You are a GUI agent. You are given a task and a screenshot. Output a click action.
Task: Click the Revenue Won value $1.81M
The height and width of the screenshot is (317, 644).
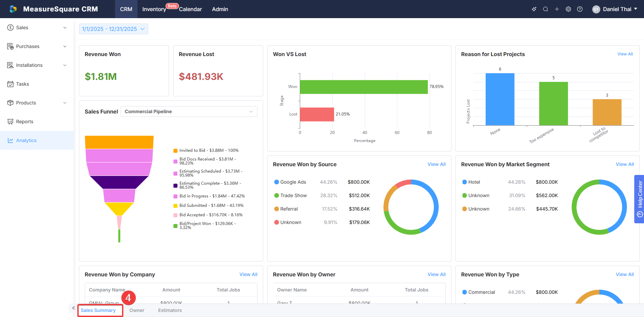[x=101, y=77]
